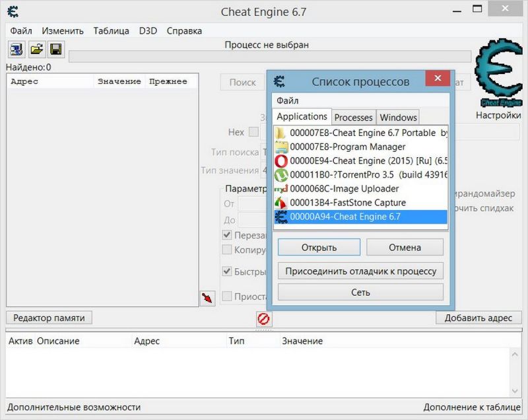Click the Process List dialog title icon
The width and height of the screenshot is (528, 420).
[x=279, y=81]
